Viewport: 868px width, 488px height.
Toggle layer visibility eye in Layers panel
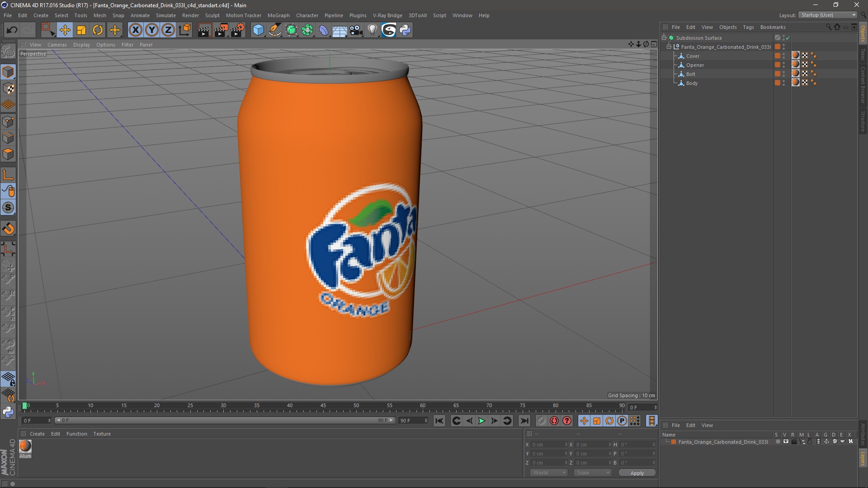click(786, 442)
